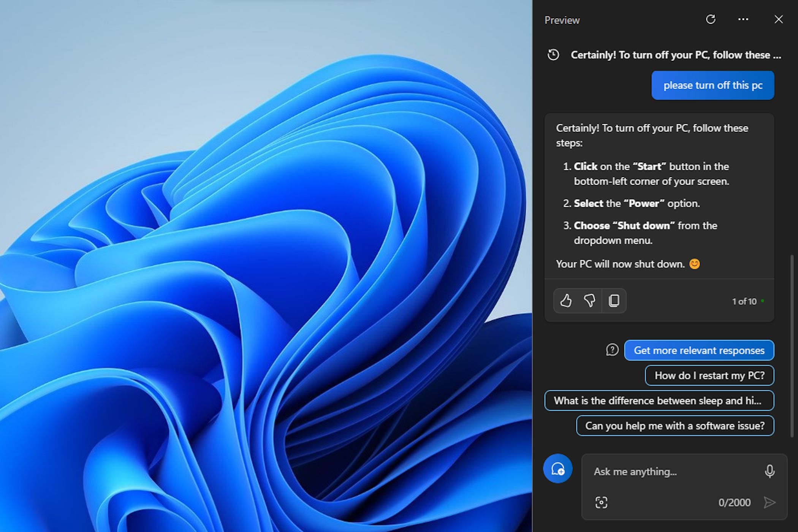Screen dimensions: 798x532
Task: Select "Get more relevant responses" suggestion
Action: point(699,350)
